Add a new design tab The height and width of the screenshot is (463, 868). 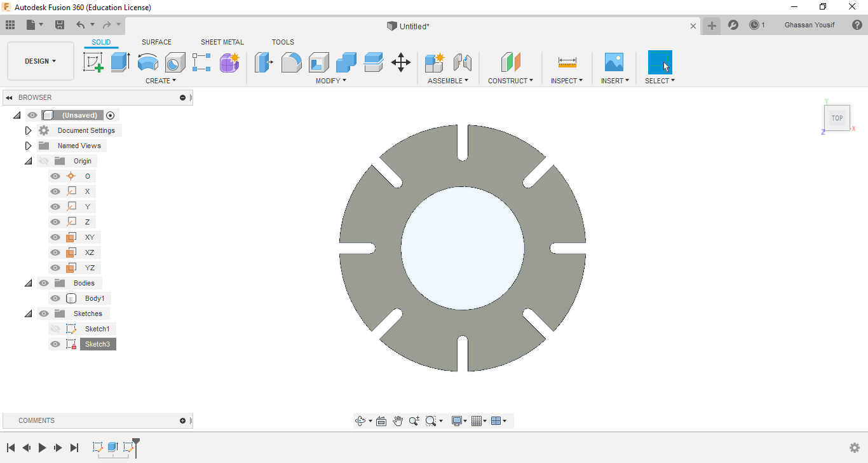click(712, 25)
